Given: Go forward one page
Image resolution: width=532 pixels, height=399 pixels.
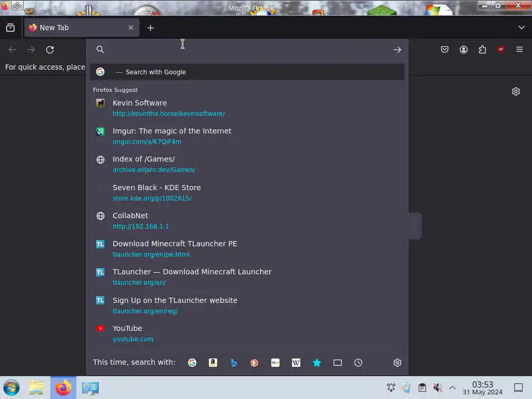Looking at the screenshot, I should (x=31, y=50).
